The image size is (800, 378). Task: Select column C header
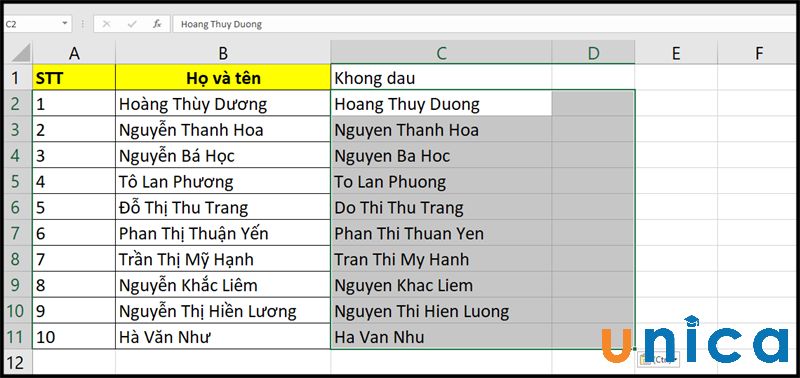[x=441, y=53]
